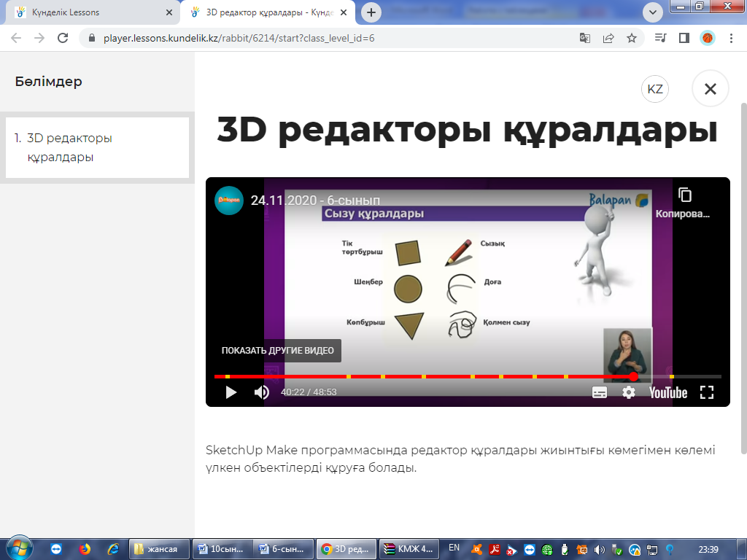
Task: Open 'жансая' folder taskbar item
Action: point(160,549)
